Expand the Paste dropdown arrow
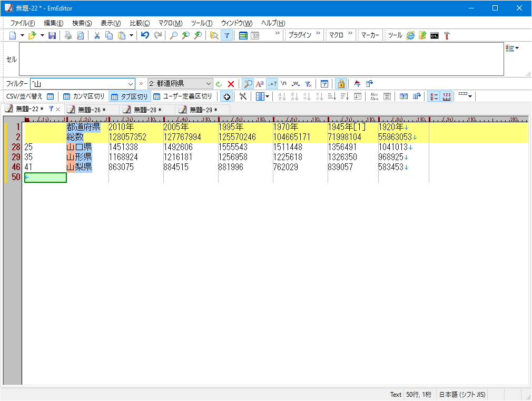 click(x=131, y=35)
